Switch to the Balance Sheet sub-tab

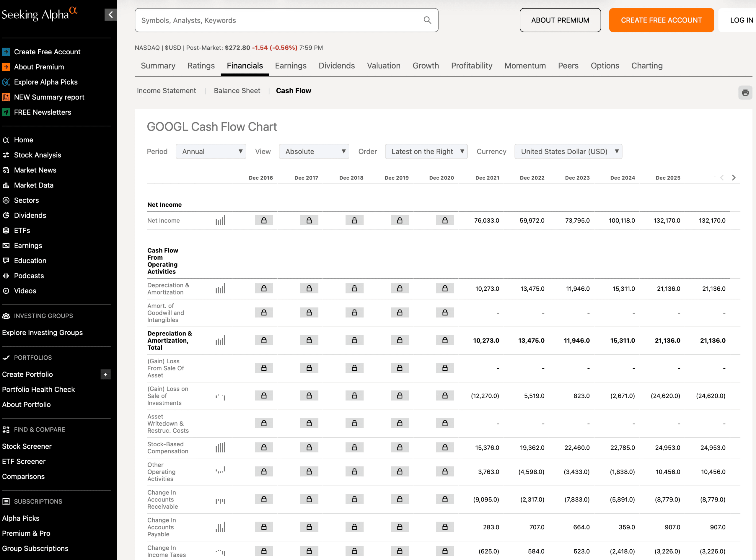[x=237, y=90]
